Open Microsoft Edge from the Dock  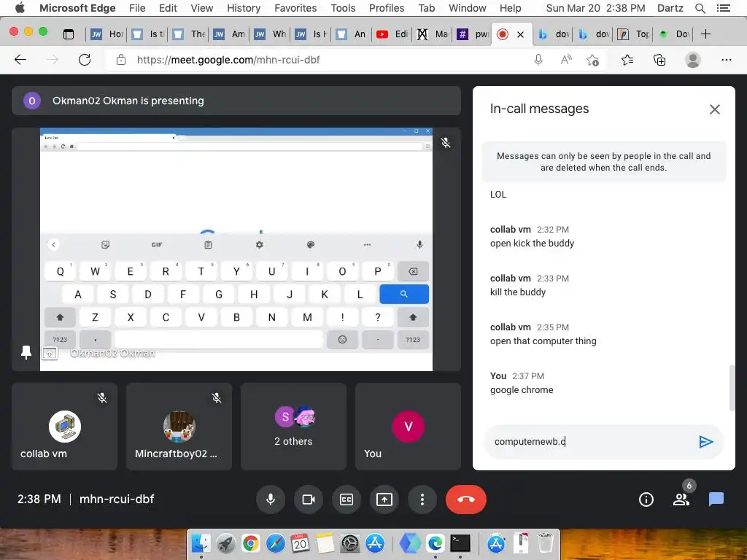point(435,542)
